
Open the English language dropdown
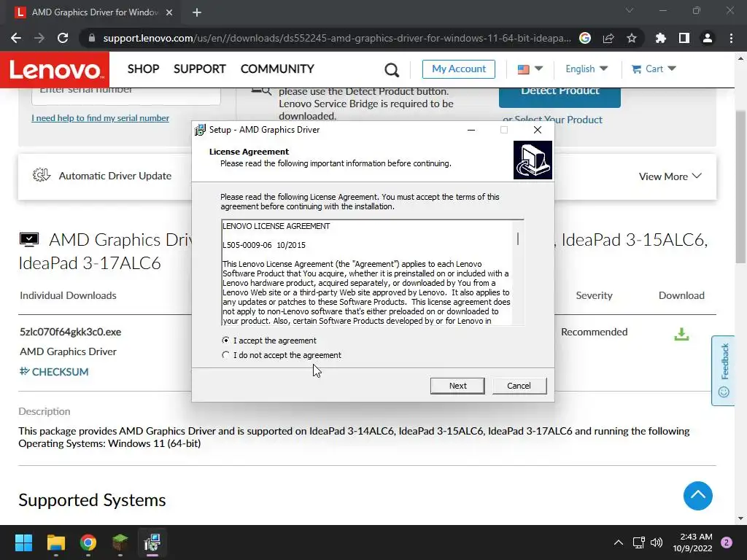pyautogui.click(x=587, y=69)
